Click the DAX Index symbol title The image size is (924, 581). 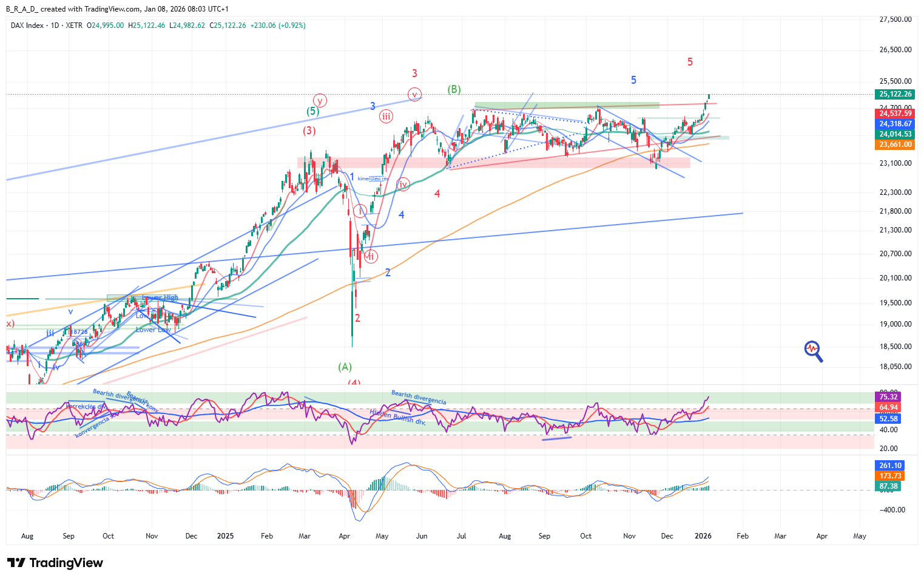(x=27, y=25)
